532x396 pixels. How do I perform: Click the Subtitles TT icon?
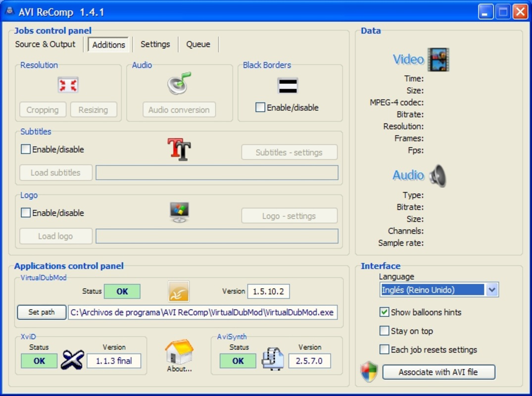tap(179, 149)
